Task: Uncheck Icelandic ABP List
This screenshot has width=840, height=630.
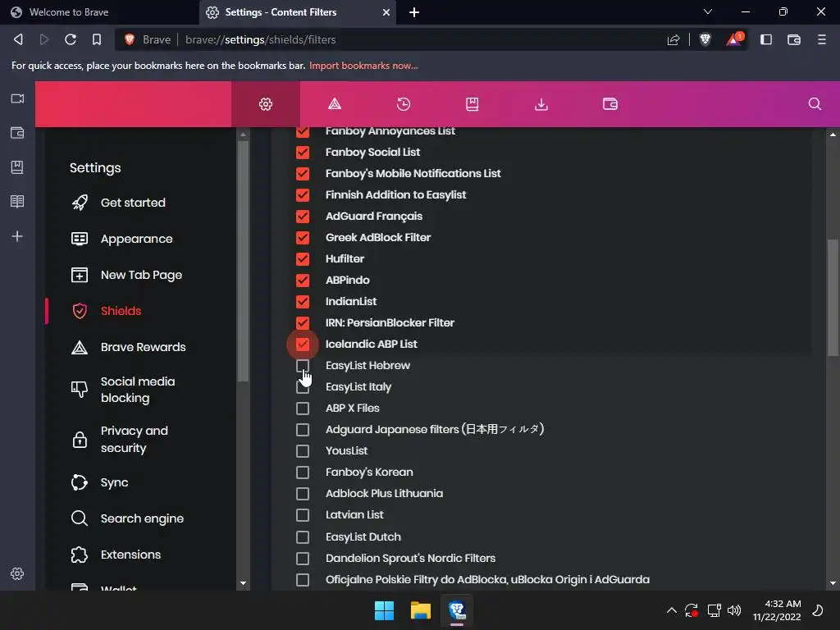Action: pyautogui.click(x=303, y=344)
